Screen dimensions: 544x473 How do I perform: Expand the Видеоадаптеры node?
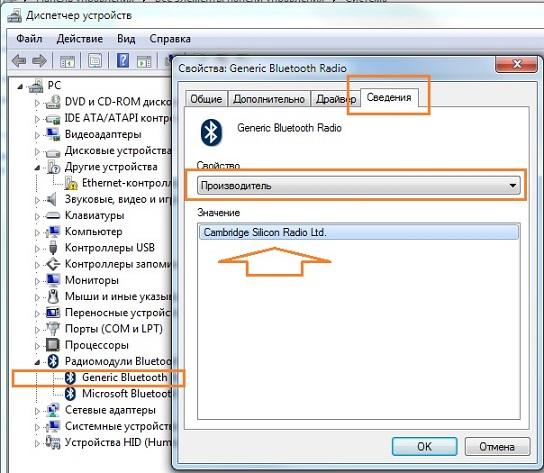click(x=37, y=135)
